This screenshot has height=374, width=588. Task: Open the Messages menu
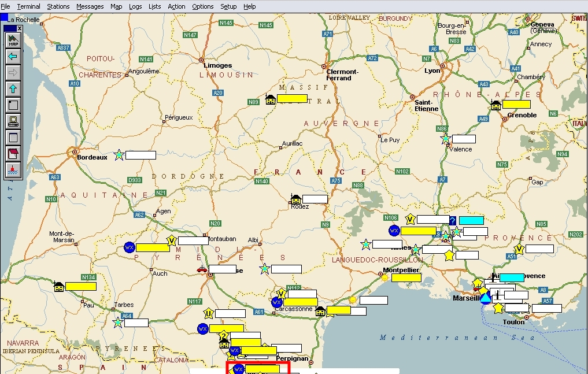click(x=90, y=6)
